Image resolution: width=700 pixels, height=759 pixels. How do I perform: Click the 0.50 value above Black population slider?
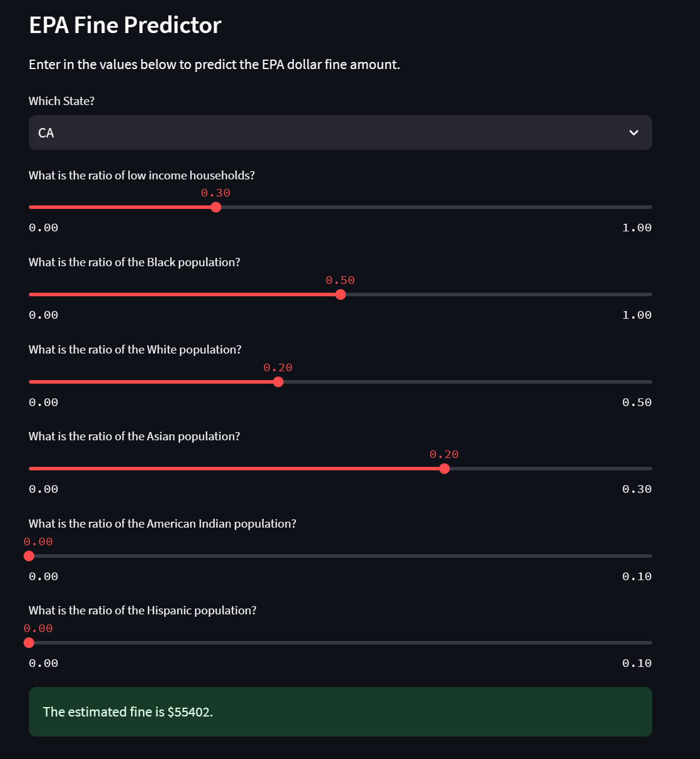(x=340, y=280)
